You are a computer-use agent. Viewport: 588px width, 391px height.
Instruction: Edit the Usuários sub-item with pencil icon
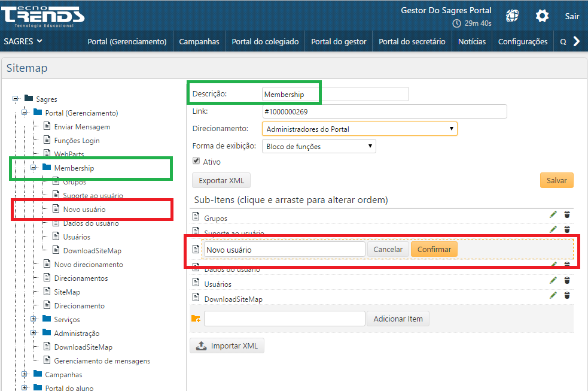(553, 280)
